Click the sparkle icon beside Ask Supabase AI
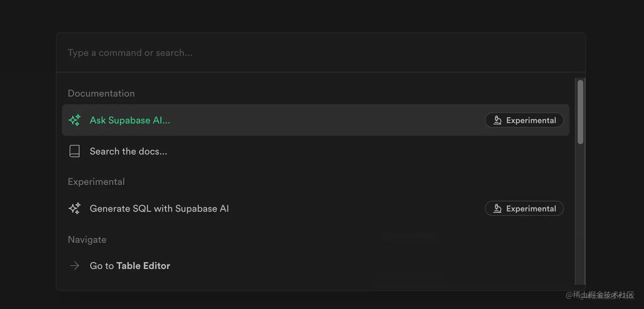 point(75,120)
